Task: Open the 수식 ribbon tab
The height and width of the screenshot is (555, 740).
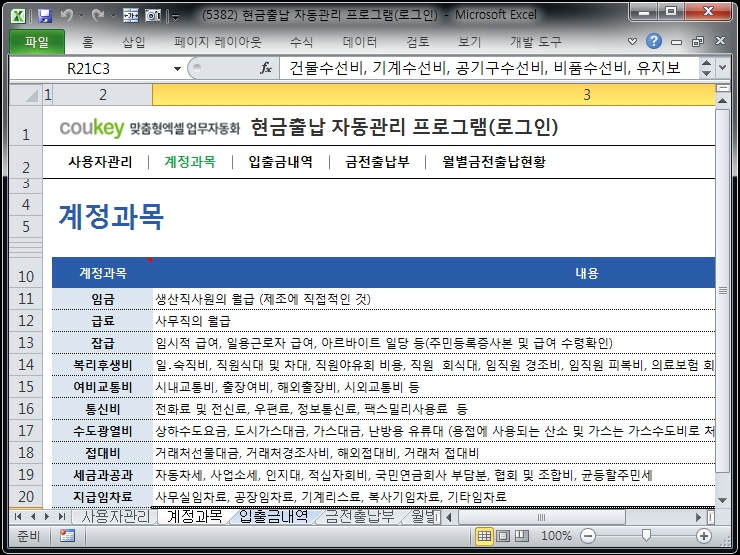Action: [x=302, y=42]
